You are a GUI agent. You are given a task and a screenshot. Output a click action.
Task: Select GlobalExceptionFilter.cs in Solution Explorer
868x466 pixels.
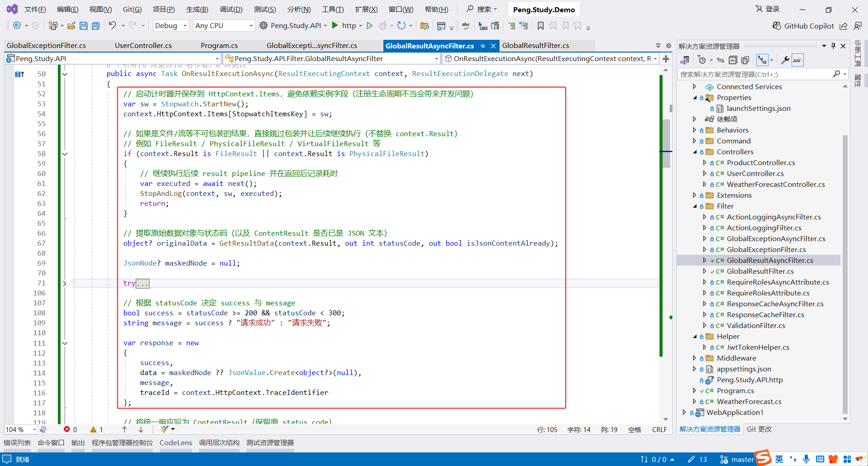point(766,250)
